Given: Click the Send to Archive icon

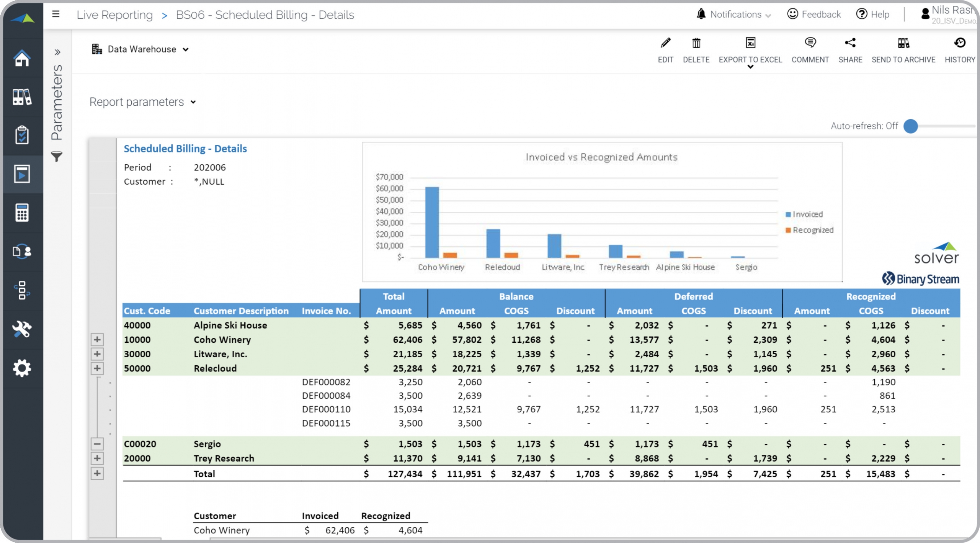Looking at the screenshot, I should 903,43.
